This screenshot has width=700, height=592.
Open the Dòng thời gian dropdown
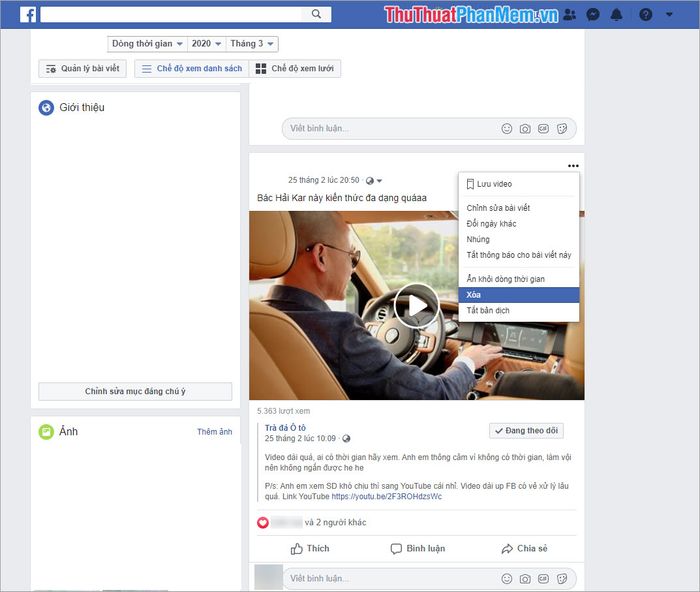(147, 44)
